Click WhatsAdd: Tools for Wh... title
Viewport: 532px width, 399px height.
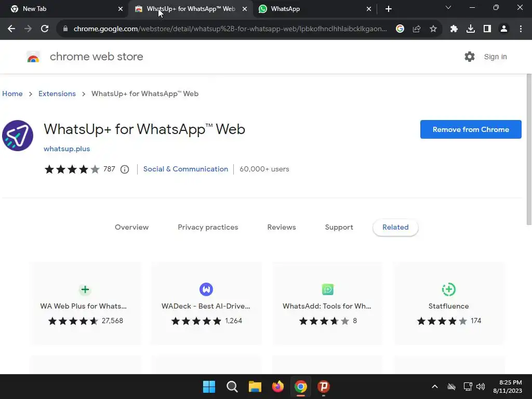tap(327, 306)
